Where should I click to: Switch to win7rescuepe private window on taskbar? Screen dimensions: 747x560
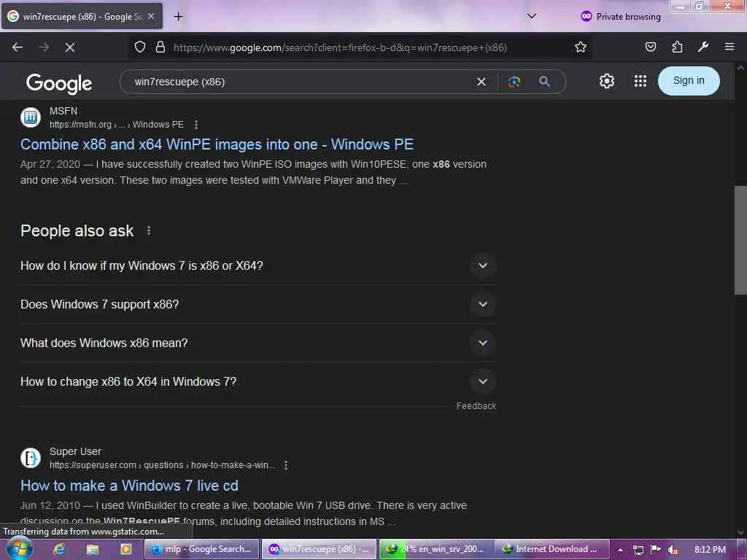[x=319, y=549]
